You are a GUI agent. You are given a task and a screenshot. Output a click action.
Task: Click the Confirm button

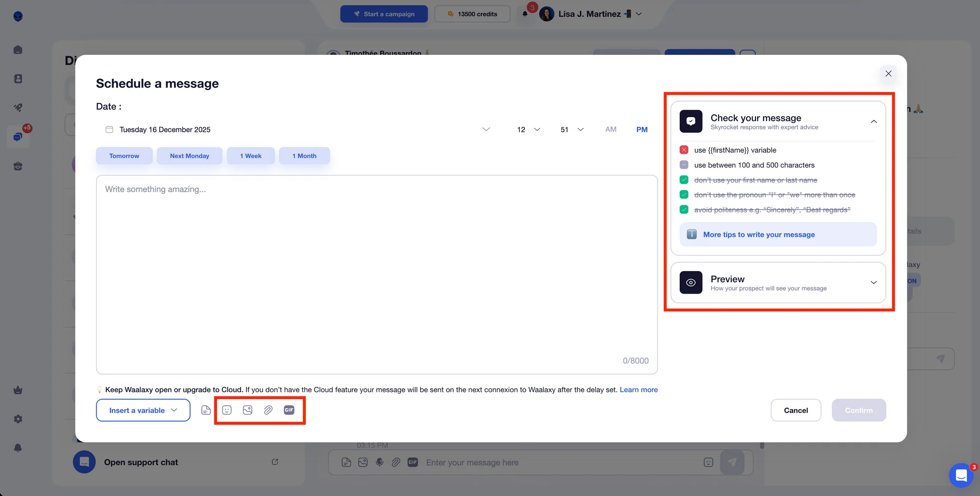point(858,410)
